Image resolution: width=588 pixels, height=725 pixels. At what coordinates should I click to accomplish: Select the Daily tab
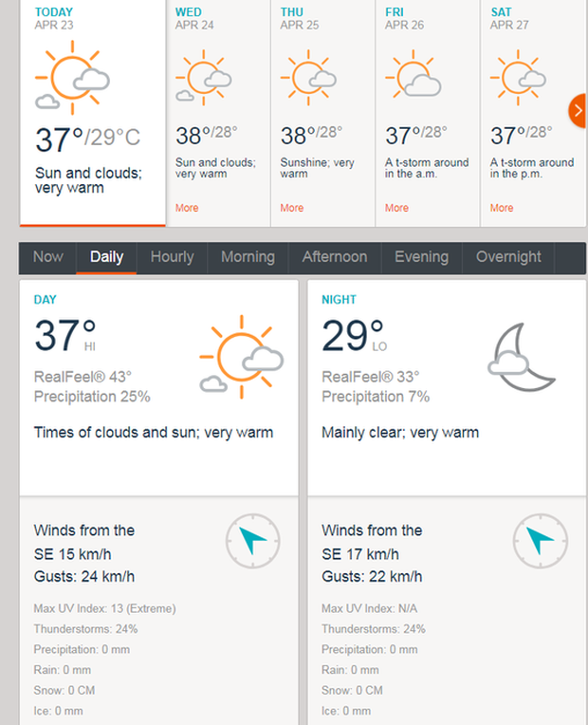point(106,257)
